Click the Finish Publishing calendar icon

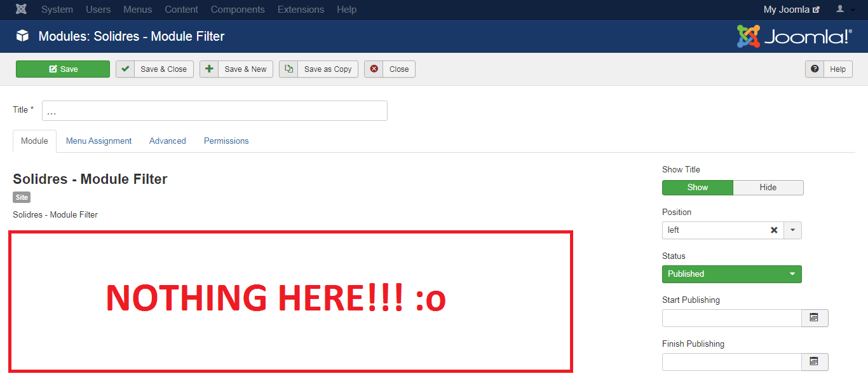pos(814,362)
